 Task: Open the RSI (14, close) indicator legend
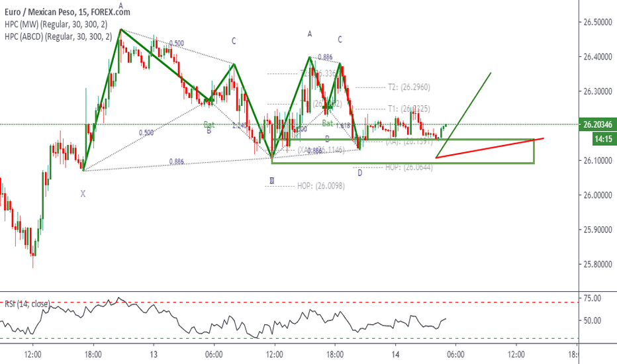tap(26, 304)
